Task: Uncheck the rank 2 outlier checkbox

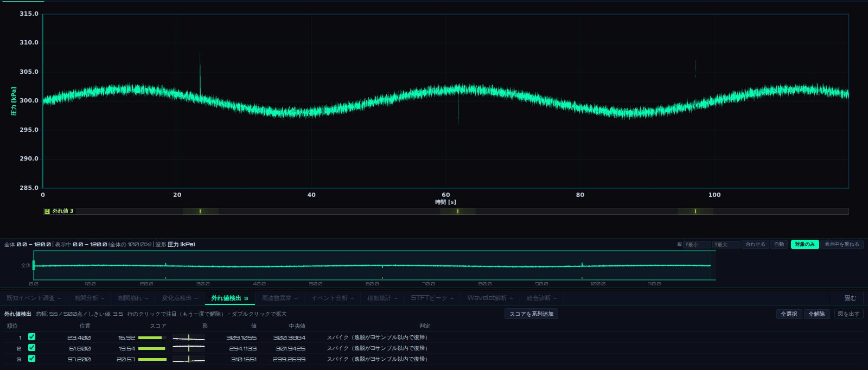Action: pyautogui.click(x=31, y=348)
